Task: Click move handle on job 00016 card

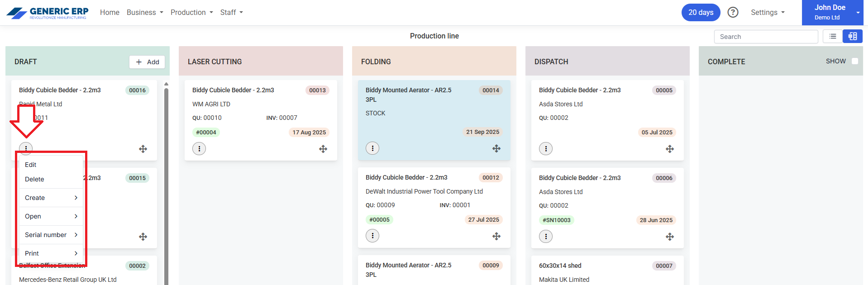Action: (x=143, y=149)
